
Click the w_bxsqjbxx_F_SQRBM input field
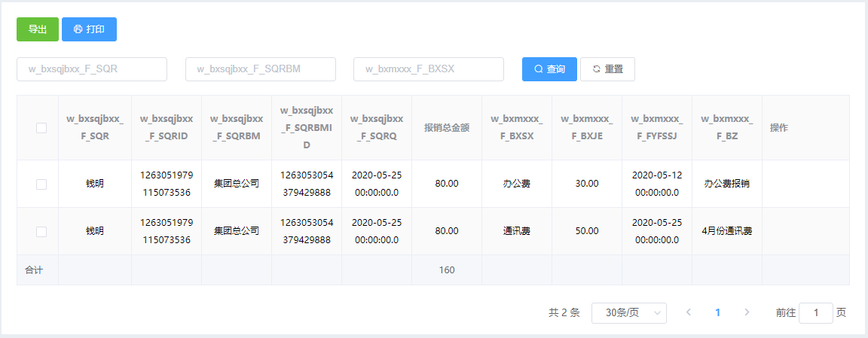click(x=261, y=69)
